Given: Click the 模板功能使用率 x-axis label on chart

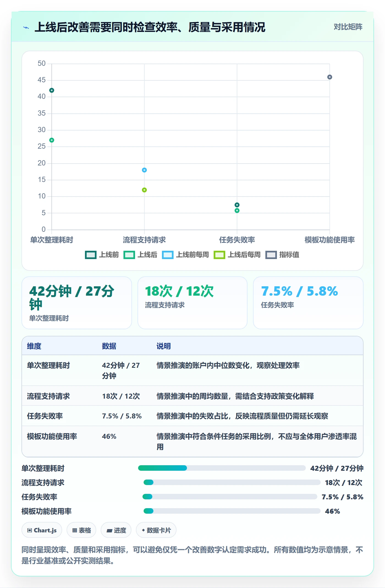Looking at the screenshot, I should (330, 240).
